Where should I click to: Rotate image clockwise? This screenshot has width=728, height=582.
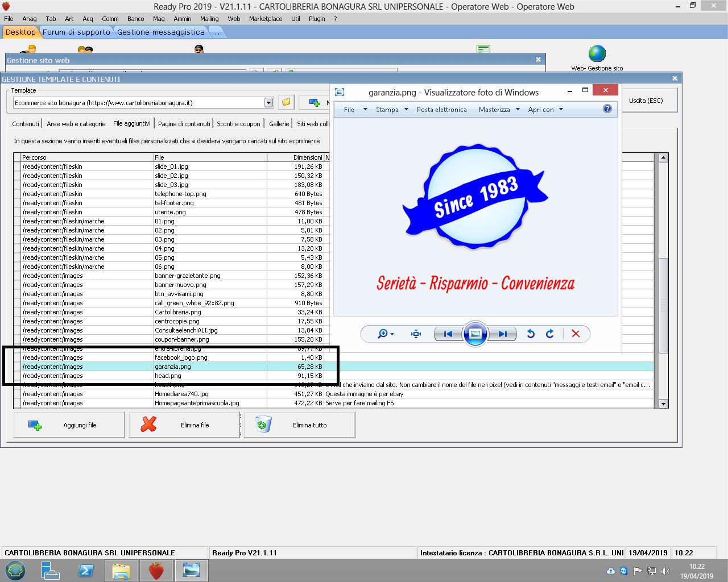point(549,334)
